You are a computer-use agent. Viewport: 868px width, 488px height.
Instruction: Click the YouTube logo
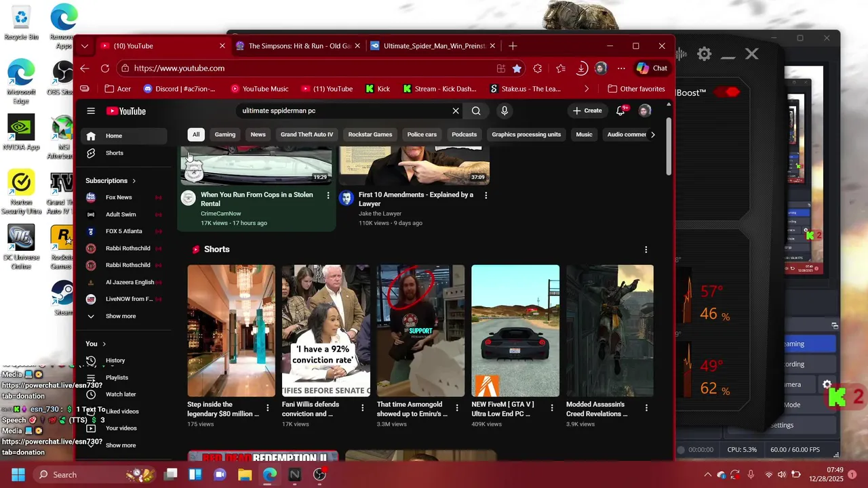(126, 111)
